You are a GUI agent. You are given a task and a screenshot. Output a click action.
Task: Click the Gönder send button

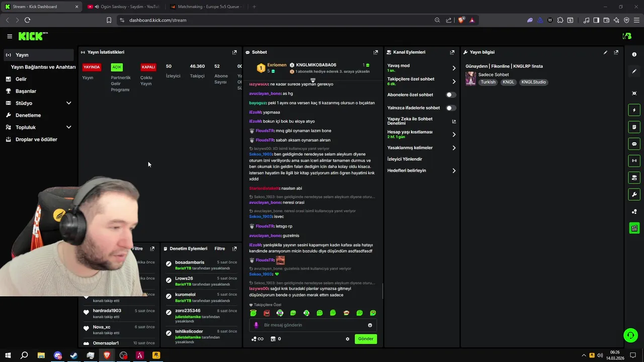point(366,339)
